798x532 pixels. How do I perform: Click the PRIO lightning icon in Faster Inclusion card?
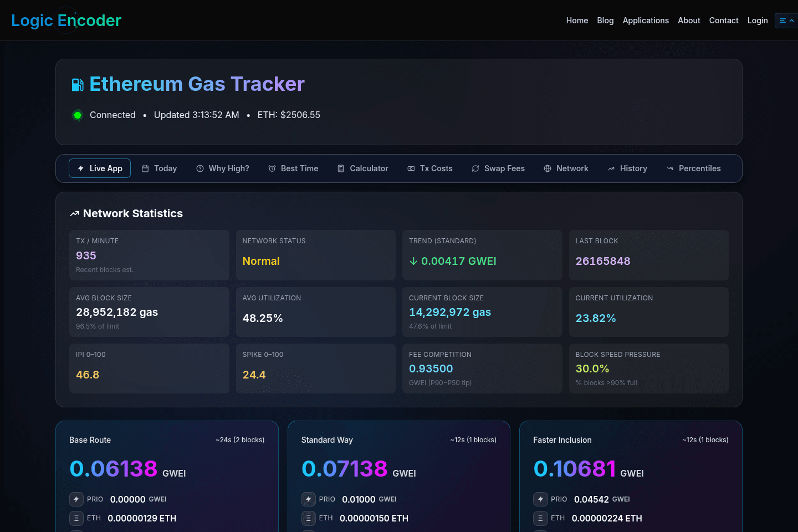click(x=540, y=499)
